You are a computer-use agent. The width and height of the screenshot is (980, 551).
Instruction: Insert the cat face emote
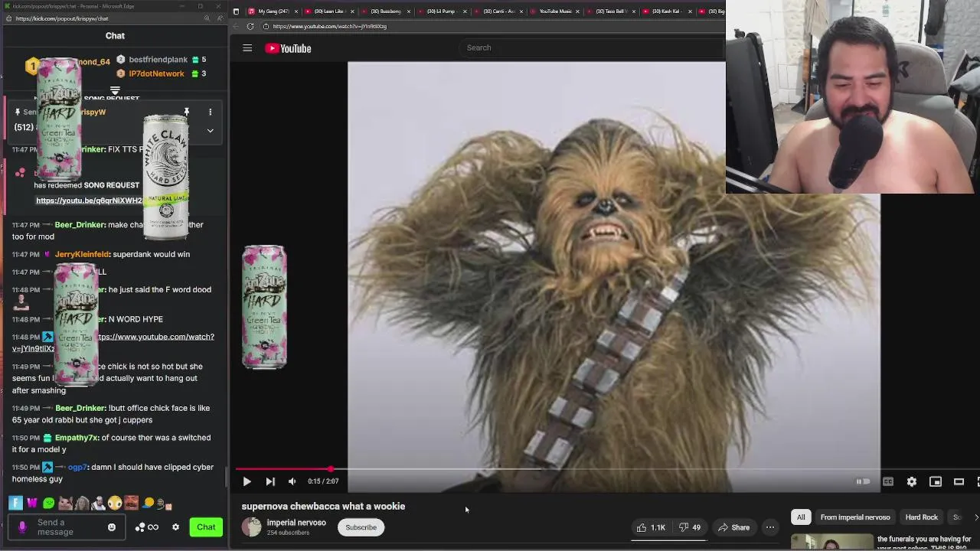66,503
